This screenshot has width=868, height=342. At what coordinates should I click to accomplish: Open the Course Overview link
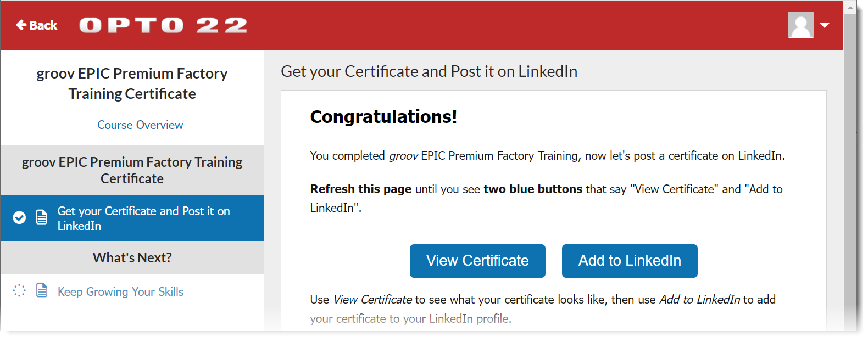[x=140, y=125]
